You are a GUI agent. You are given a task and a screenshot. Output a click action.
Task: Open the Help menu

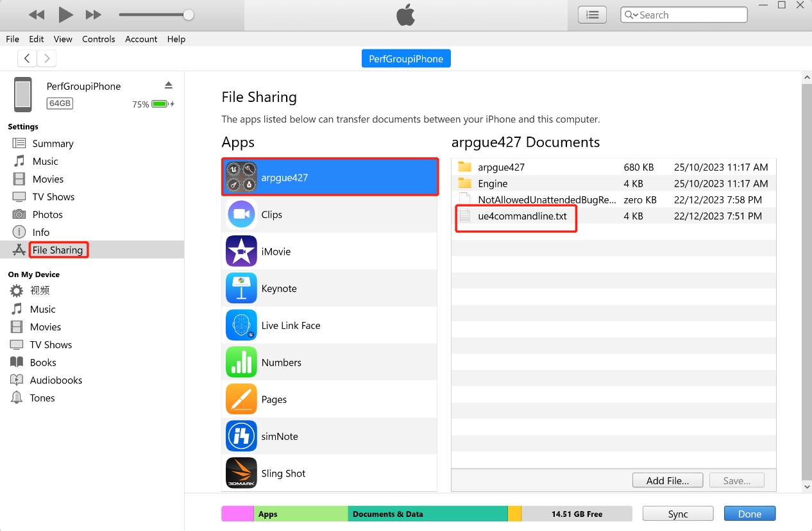[x=176, y=39]
